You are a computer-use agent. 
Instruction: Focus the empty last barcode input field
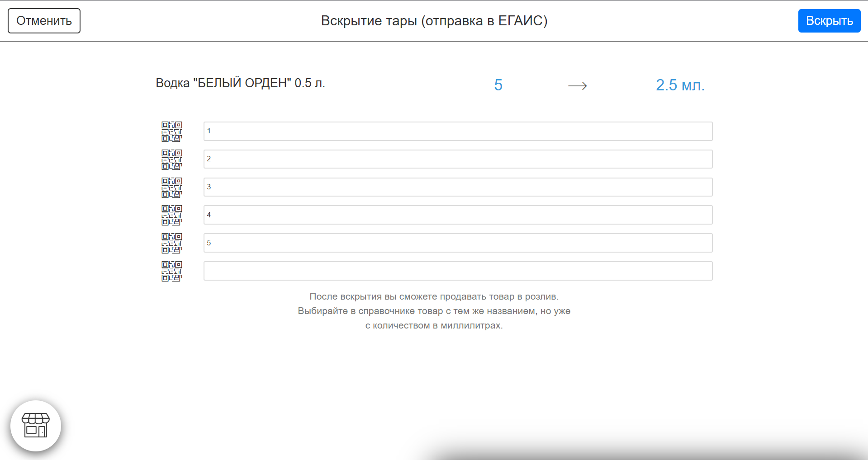pyautogui.click(x=458, y=271)
